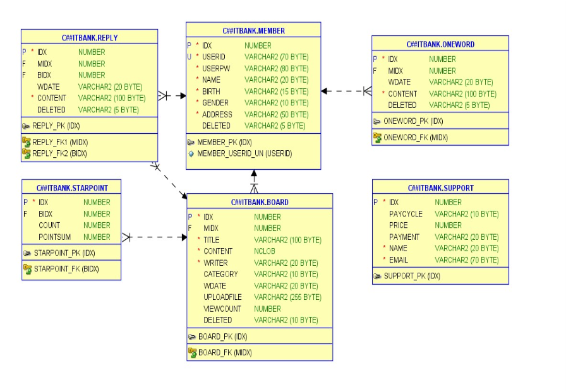Viewport: 566px width, 392px height.
Task: Click the BOARD_FK foreign key icon
Action: [193, 352]
